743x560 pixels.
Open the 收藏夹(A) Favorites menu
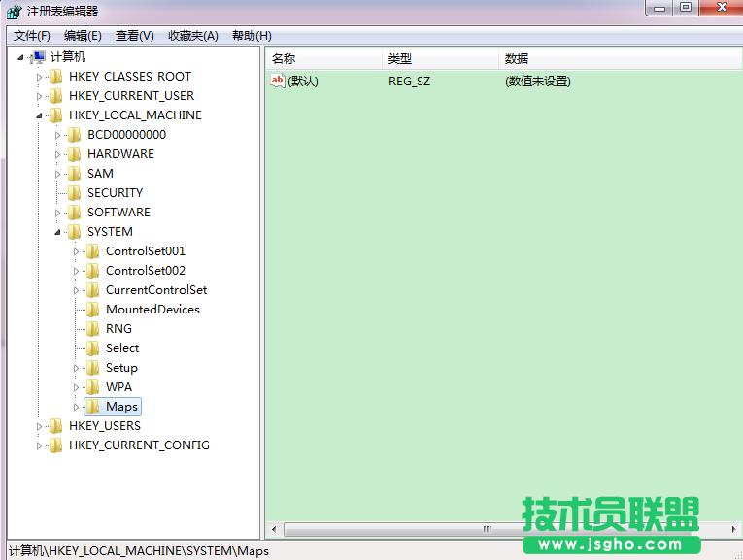click(192, 36)
